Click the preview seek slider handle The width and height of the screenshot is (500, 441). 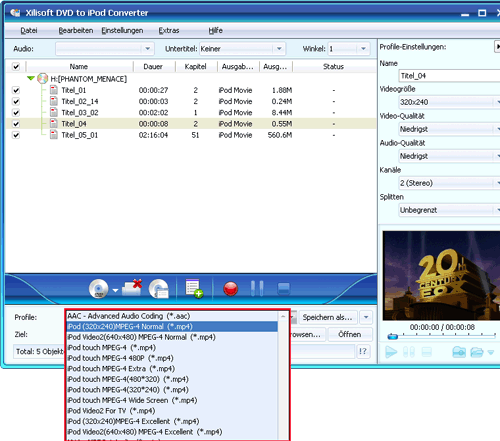coord(393,337)
